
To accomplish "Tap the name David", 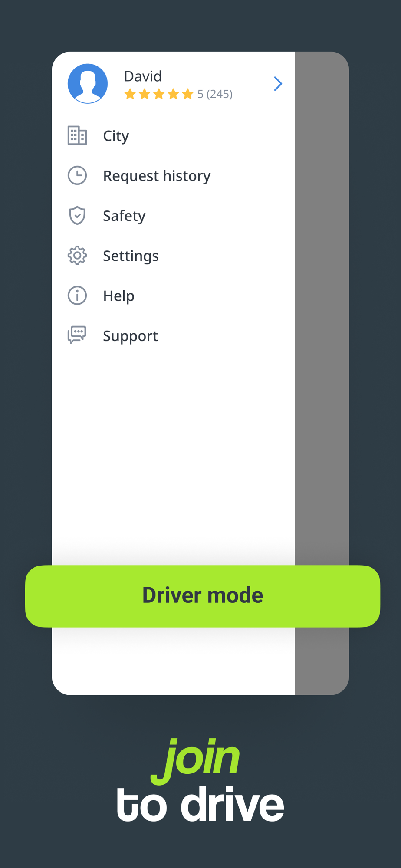I will tap(143, 76).
